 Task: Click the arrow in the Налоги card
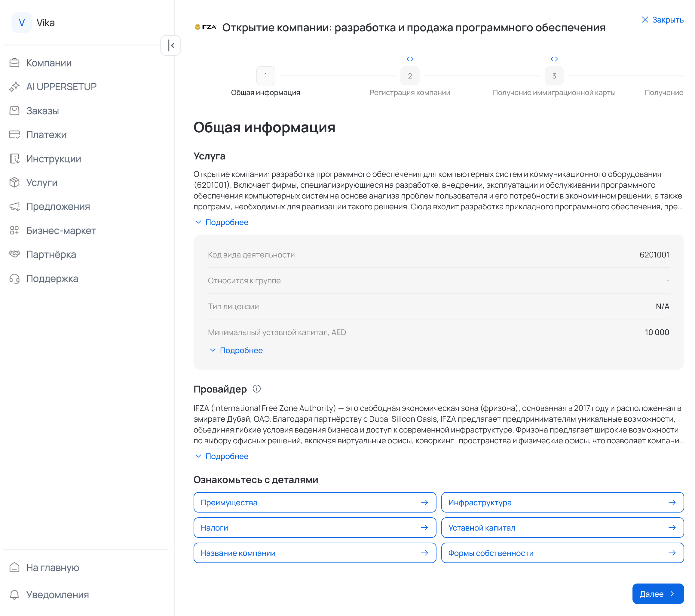[x=424, y=528]
